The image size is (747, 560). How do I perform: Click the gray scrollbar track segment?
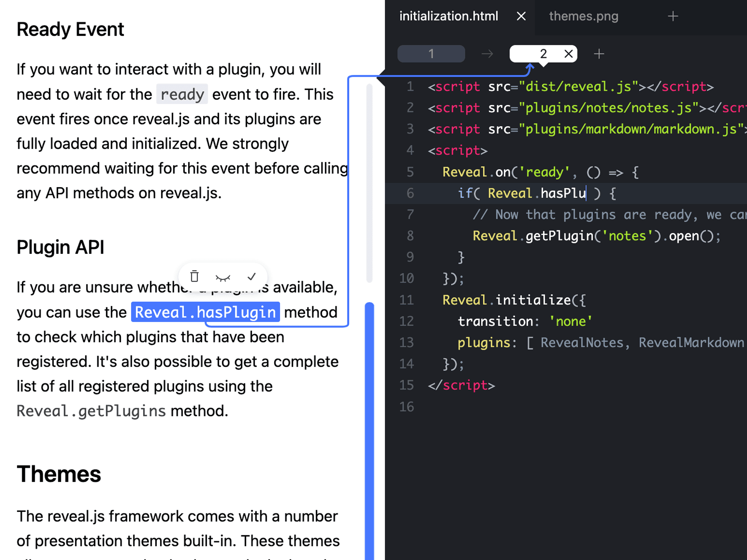tap(369, 183)
